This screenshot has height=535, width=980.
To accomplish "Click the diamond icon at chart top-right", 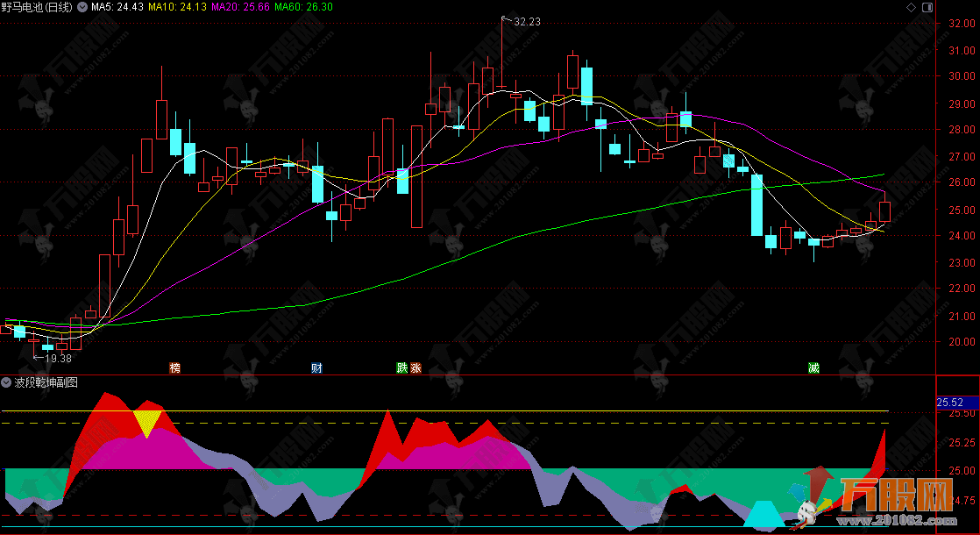I will click(x=912, y=8).
